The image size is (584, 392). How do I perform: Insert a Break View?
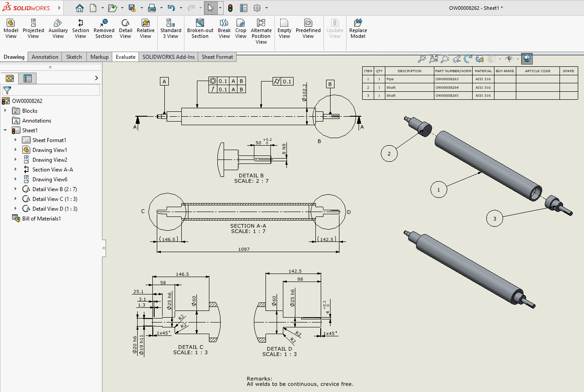224,28
